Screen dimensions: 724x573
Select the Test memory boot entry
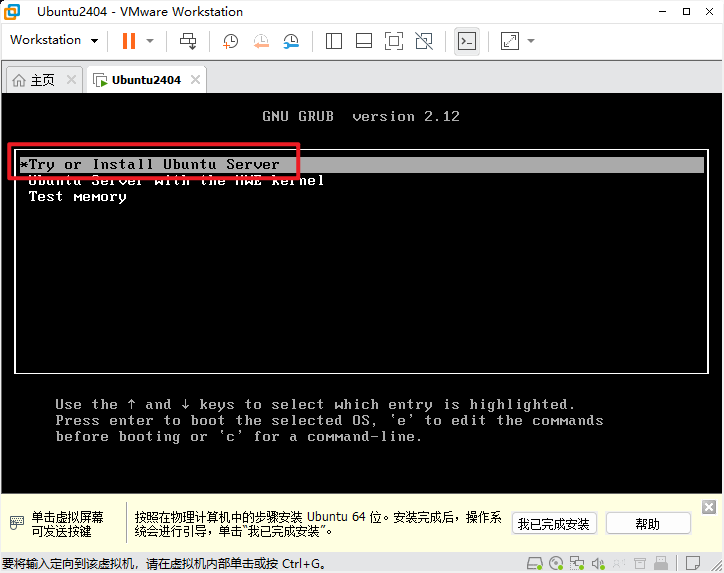(x=362, y=197)
